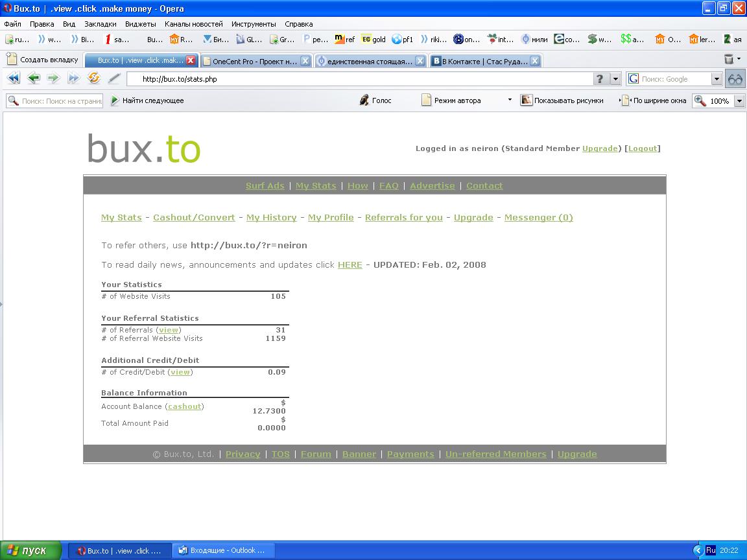Reload the page with the orange refresh icon

click(94, 78)
